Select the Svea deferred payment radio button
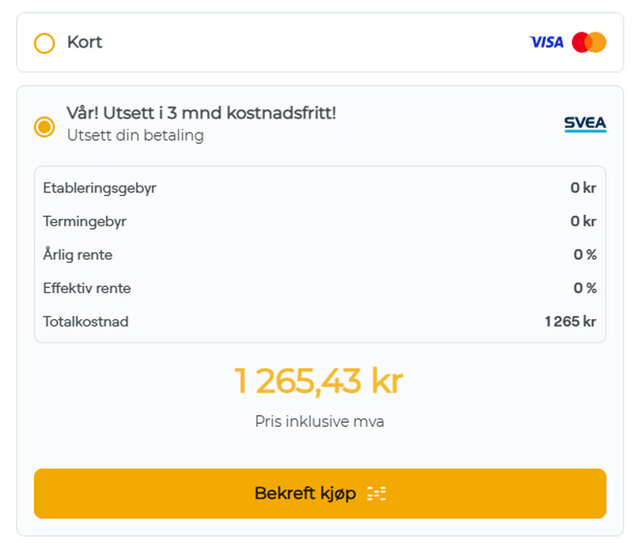640x543 pixels. (x=44, y=127)
